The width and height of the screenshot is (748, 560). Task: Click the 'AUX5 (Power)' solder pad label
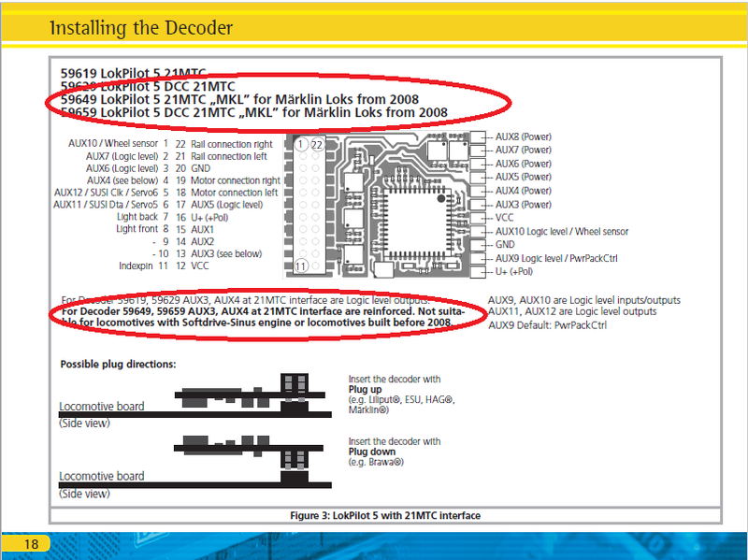point(524,177)
